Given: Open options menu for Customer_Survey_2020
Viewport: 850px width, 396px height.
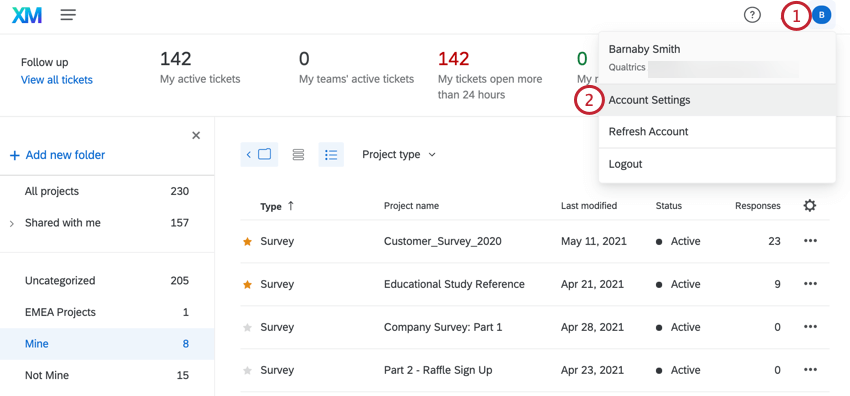Looking at the screenshot, I should 810,241.
